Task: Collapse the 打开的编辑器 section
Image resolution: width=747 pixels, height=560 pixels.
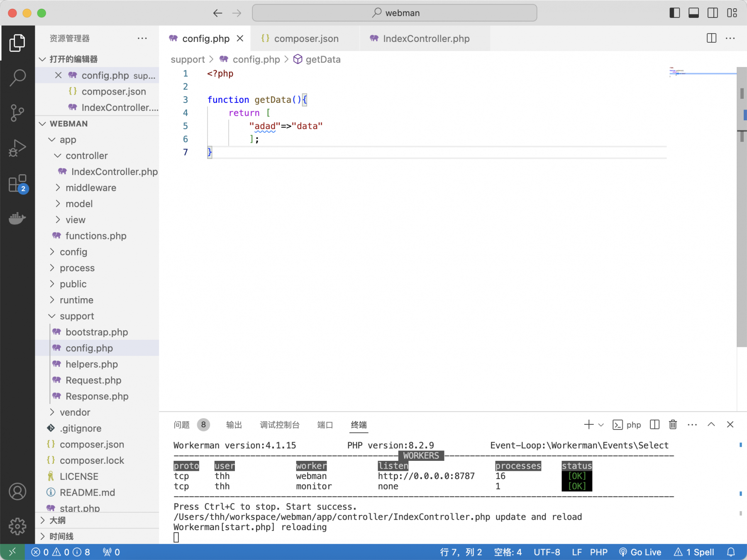Action: (97, 59)
